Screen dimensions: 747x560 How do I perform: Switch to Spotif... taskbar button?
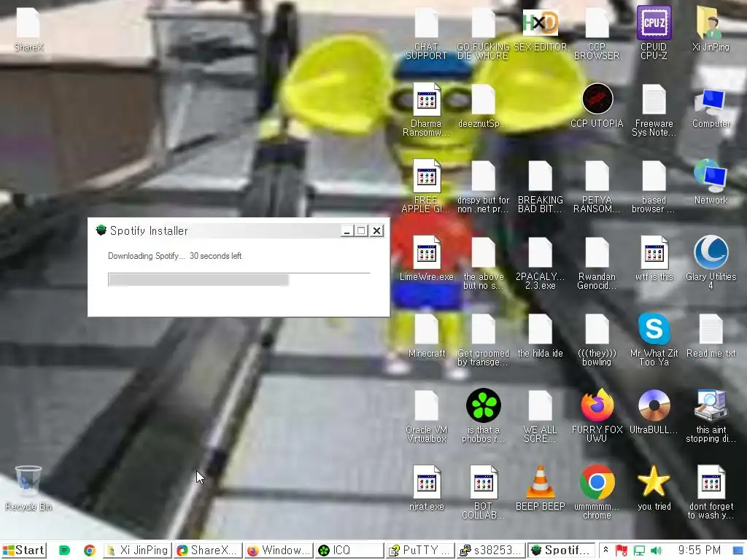click(561, 551)
